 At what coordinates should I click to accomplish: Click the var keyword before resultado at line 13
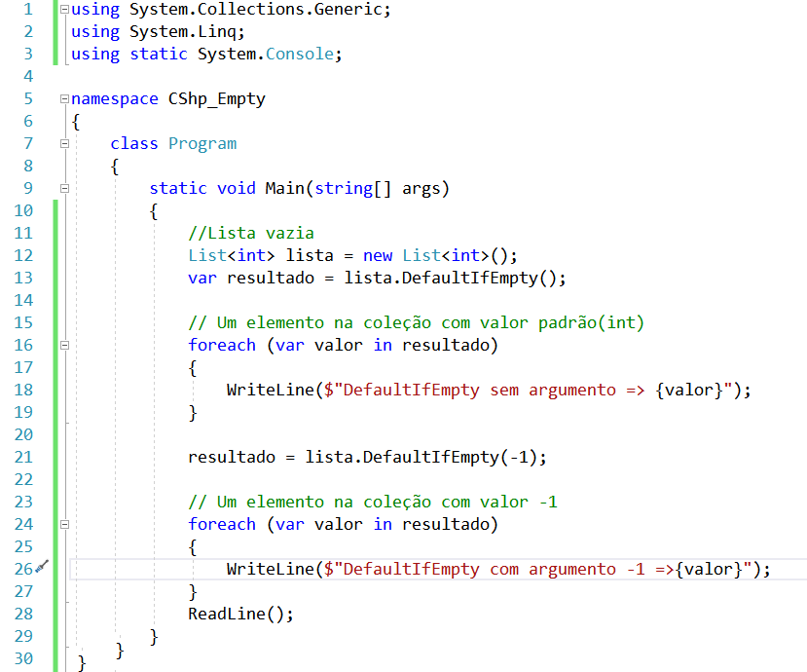202,279
